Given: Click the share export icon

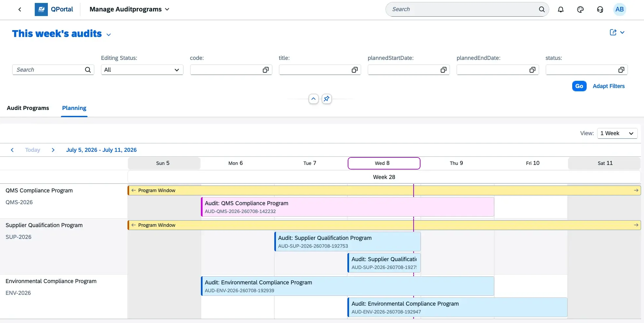Looking at the screenshot, I should tap(613, 32).
